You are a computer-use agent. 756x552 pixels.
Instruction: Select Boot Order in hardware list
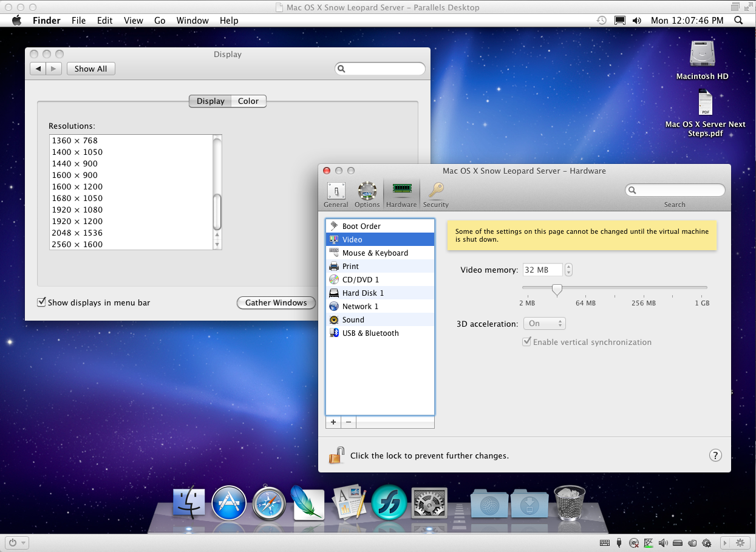click(380, 226)
